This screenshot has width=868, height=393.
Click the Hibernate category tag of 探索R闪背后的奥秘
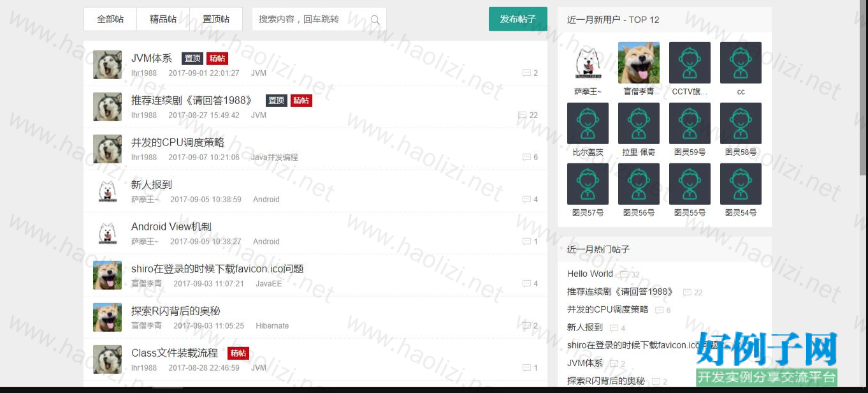click(272, 325)
